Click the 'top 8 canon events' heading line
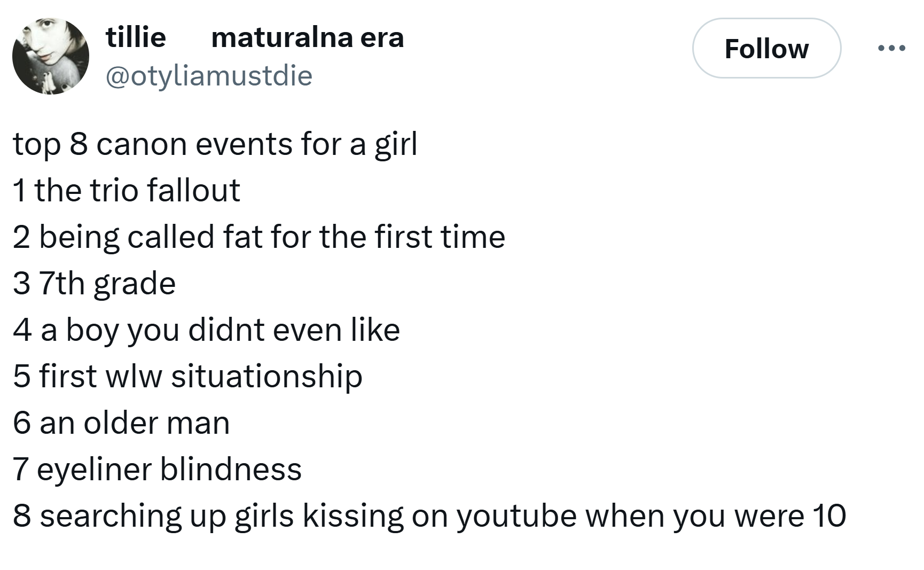The width and height of the screenshot is (924, 570). [x=215, y=144]
